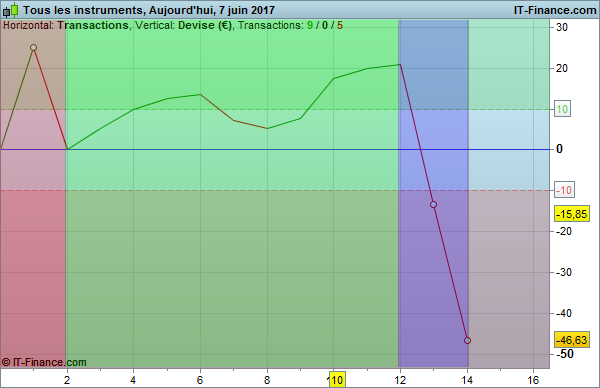
Task: Click the yellow -46,63 value label
Action: [572, 340]
